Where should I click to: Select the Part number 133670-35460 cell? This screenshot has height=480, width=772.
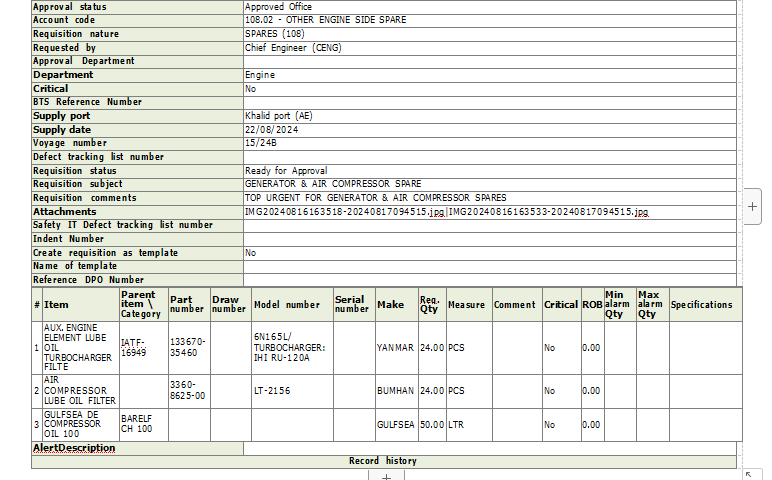187,347
